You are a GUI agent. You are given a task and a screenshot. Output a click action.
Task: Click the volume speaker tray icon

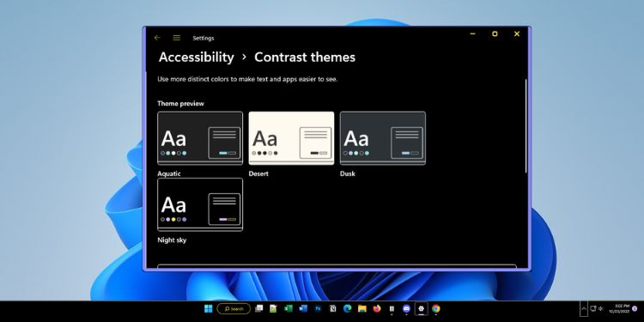pyautogui.click(x=601, y=308)
